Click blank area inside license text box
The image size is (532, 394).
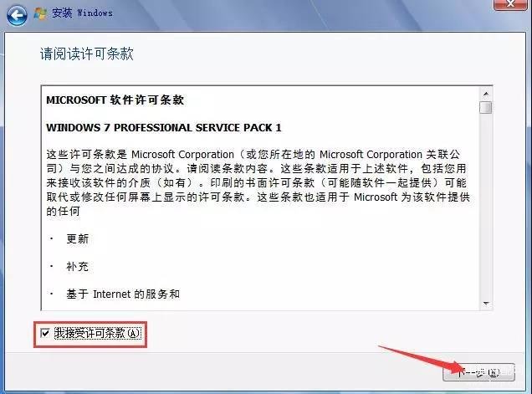(x=305, y=258)
